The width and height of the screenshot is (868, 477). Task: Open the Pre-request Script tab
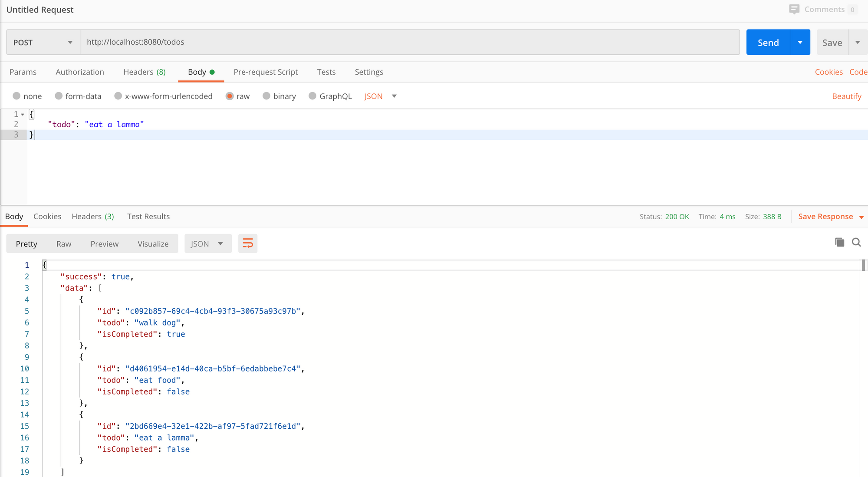pyautogui.click(x=266, y=72)
